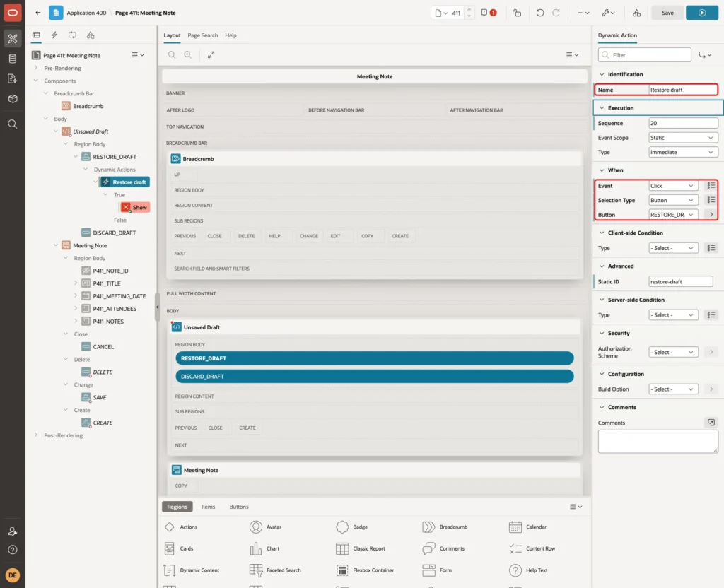Open the Create plus menu

coord(583,13)
